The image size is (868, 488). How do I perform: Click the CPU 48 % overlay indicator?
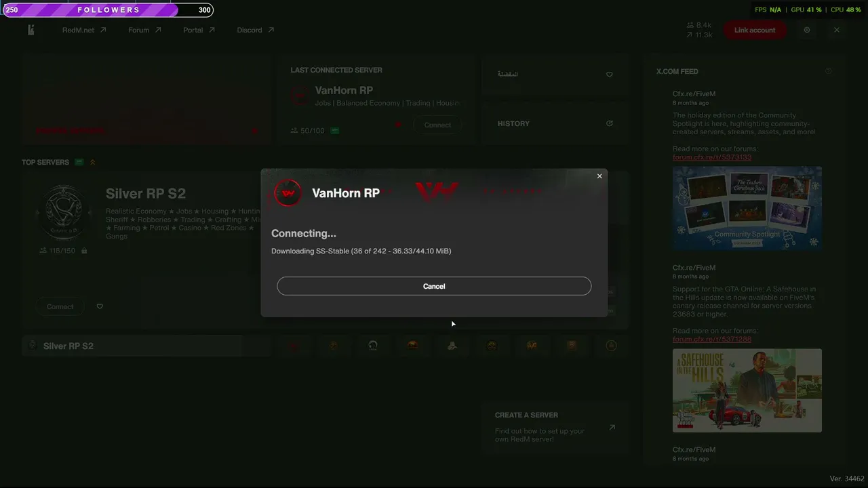coord(846,10)
